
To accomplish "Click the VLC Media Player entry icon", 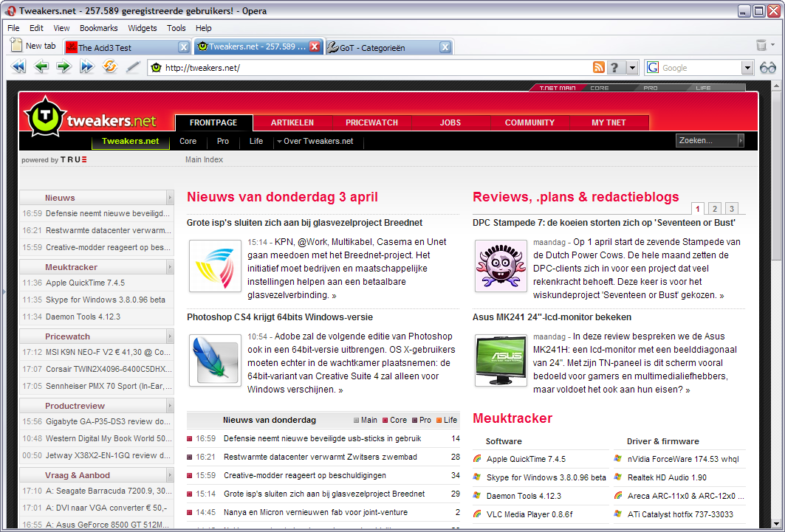I will [x=477, y=514].
